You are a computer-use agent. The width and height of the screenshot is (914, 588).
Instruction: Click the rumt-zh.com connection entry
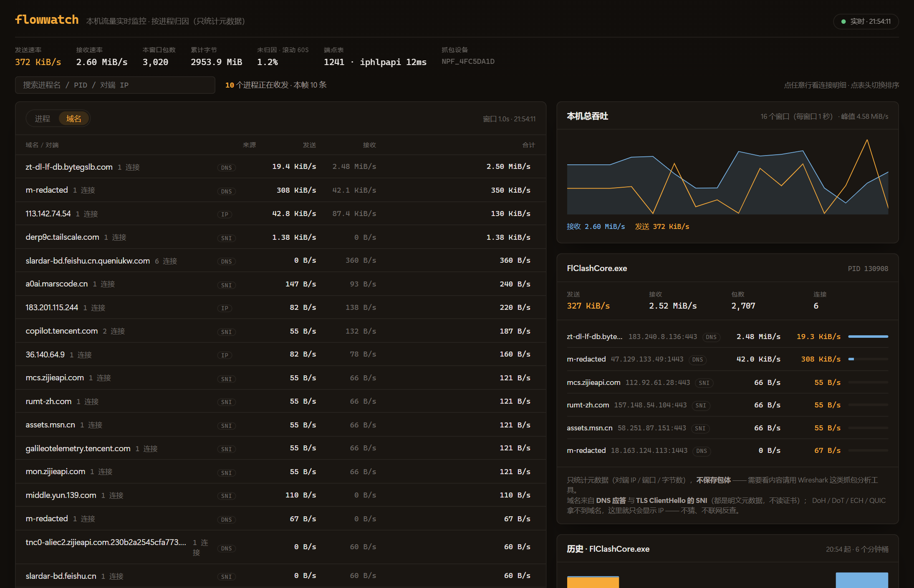(727, 405)
